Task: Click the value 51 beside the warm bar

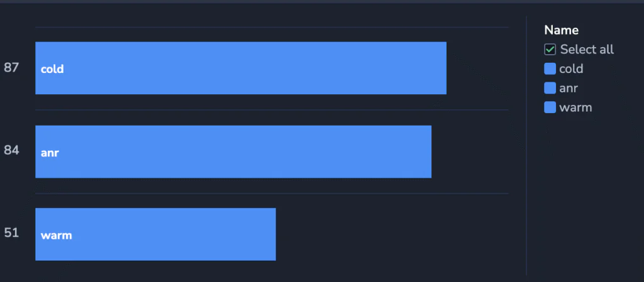Action: [x=11, y=233]
